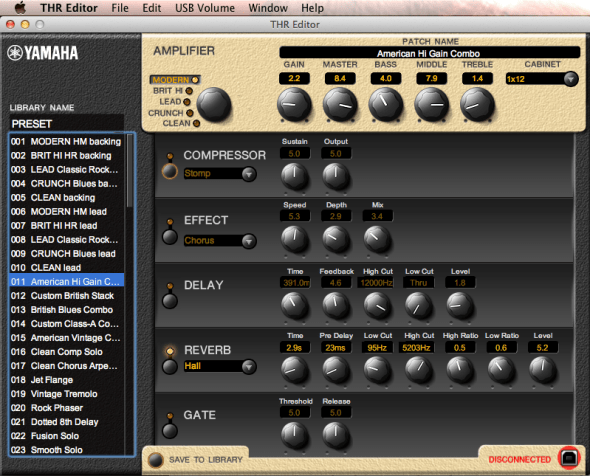
Task: Click the Reverb High Ratio knob
Action: coord(460,370)
